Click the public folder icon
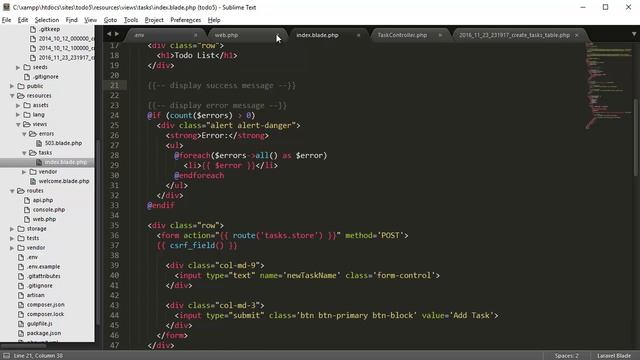 21,86
